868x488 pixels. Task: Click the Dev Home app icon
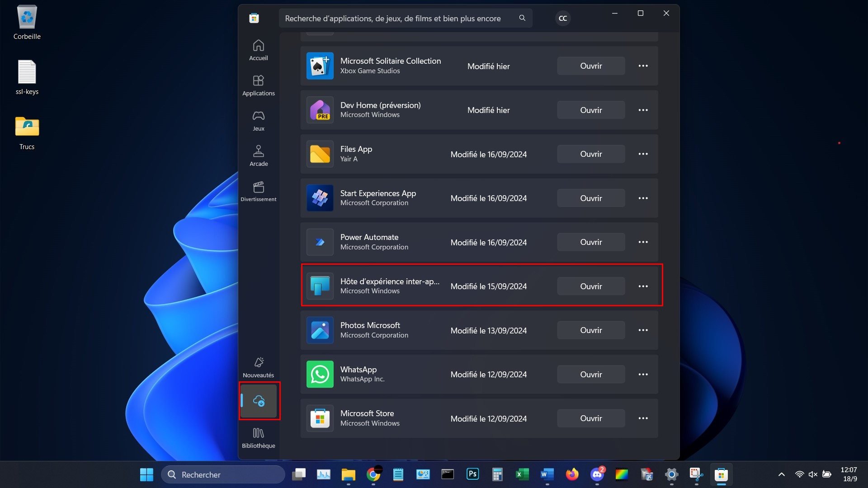tap(320, 110)
